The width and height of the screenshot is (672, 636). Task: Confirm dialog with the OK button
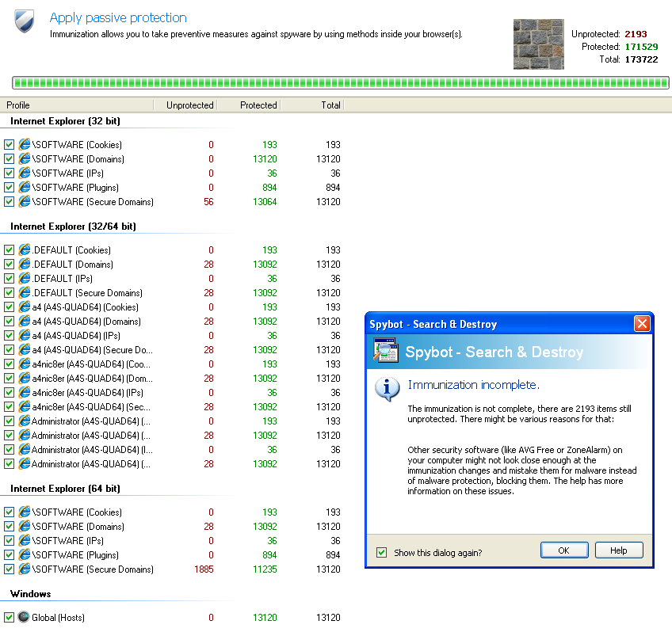tap(564, 550)
